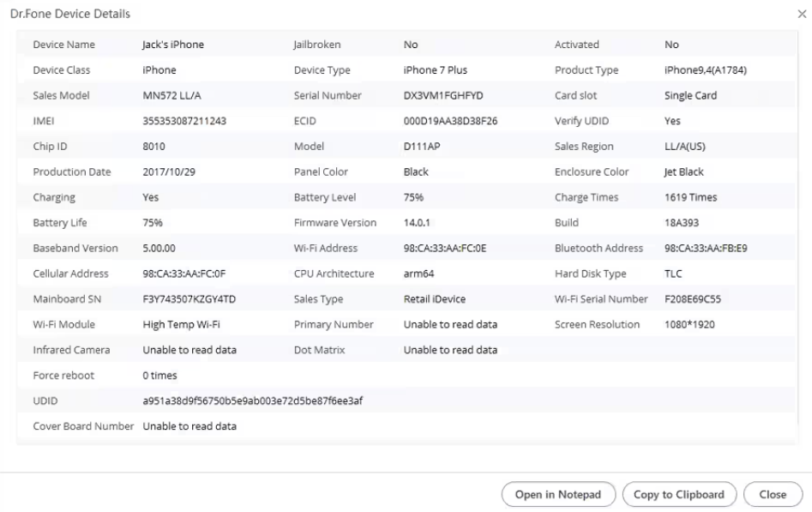The image size is (812, 512).
Task: Click the Mainboard SN label
Action: pos(67,298)
